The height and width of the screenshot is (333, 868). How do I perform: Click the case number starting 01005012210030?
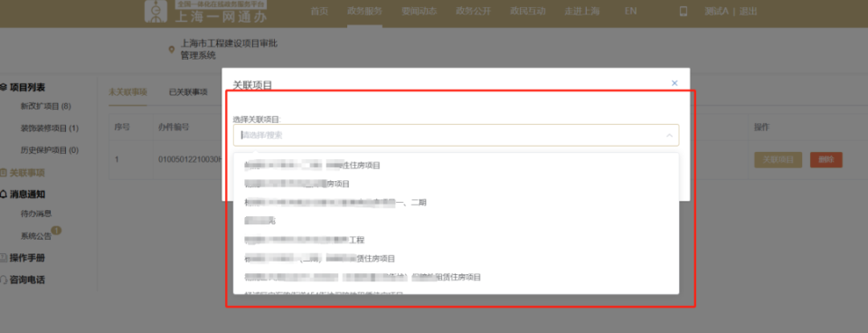tap(190, 159)
